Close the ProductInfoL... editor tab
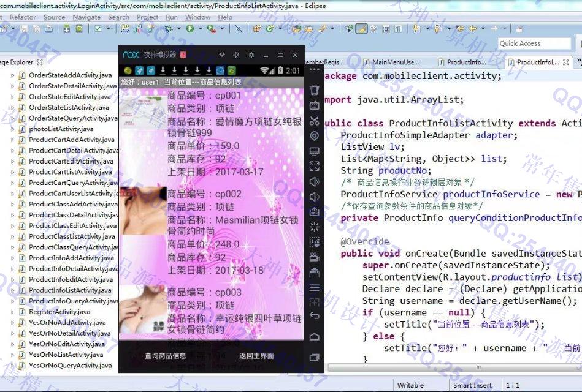The image size is (582, 392). point(565,62)
